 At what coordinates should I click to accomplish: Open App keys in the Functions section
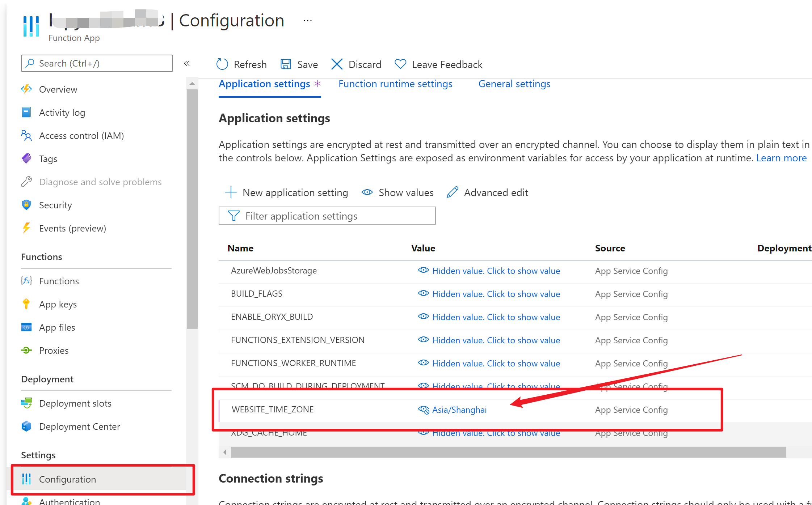[x=58, y=304]
